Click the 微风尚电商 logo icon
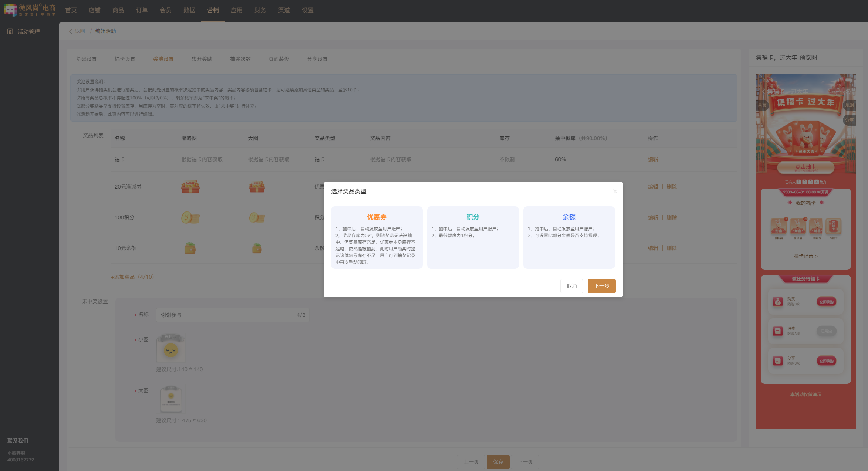868x471 pixels. [x=10, y=10]
